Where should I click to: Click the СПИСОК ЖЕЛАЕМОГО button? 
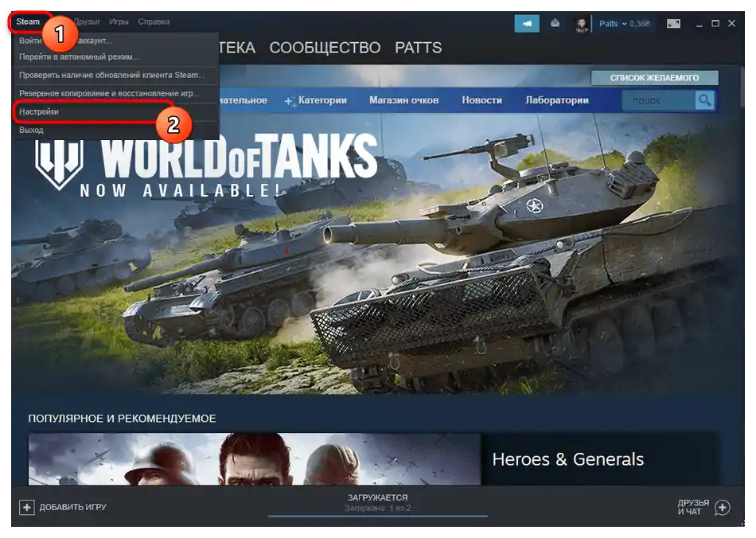(x=654, y=78)
